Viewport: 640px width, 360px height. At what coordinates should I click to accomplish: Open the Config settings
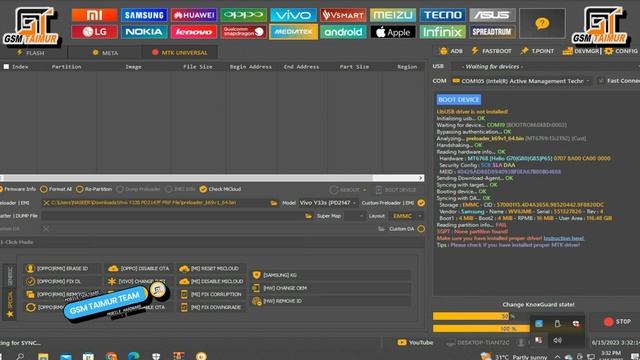pyautogui.click(x=620, y=51)
